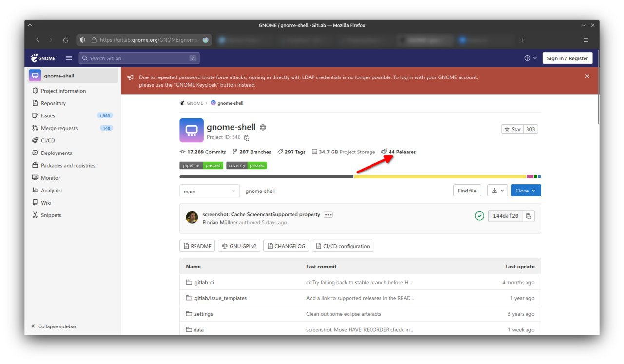Dismiss the LDAP warning banner

(x=587, y=76)
